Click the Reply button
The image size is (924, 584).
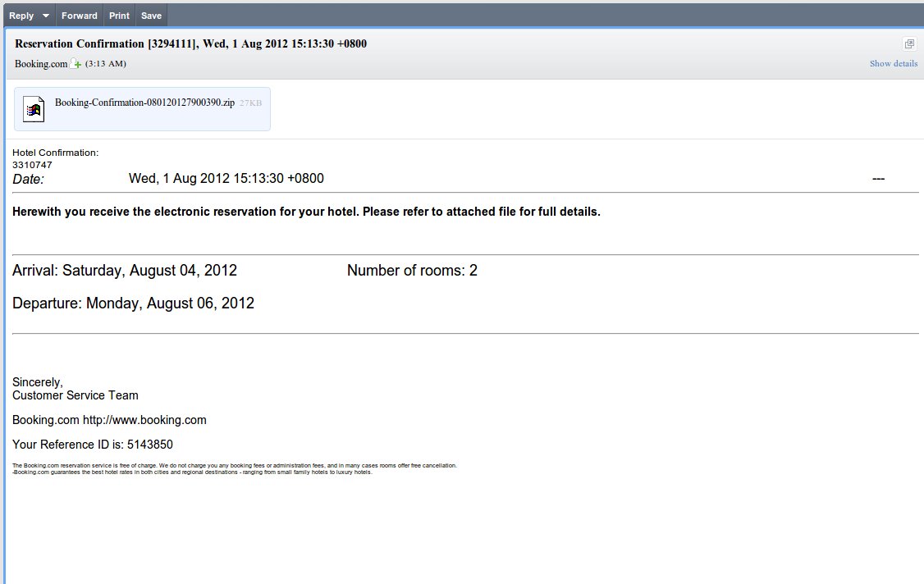pyautogui.click(x=21, y=16)
